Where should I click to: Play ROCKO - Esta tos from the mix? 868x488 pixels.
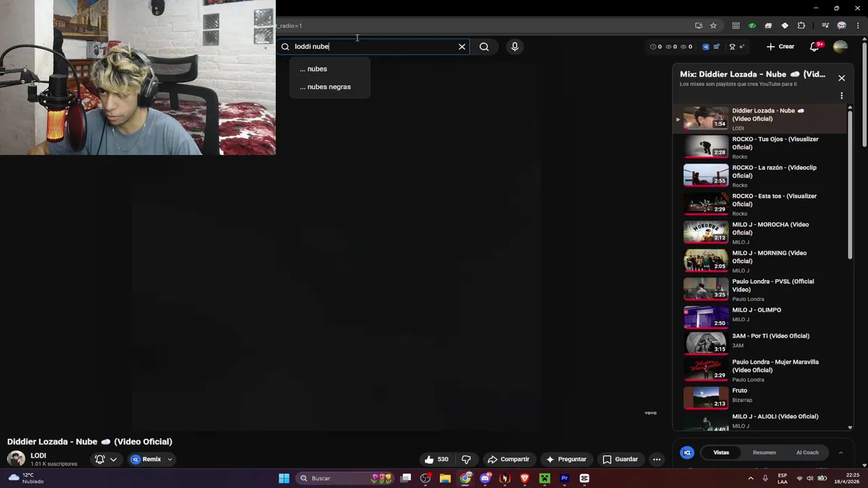click(759, 204)
